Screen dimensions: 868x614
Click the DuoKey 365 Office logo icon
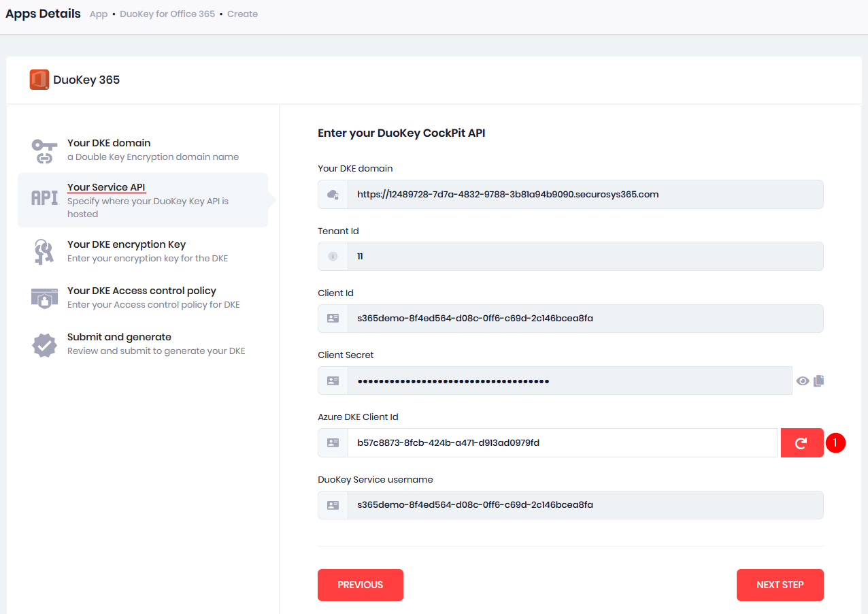click(x=39, y=80)
